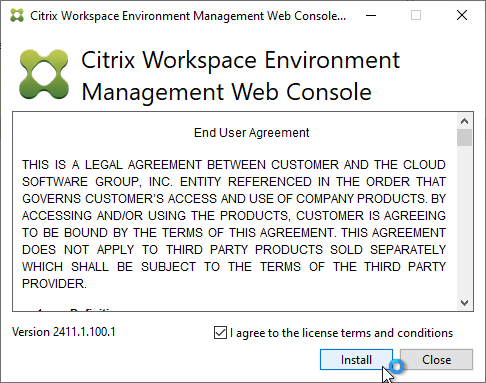Click the line starting 'THIS IS A LEGAL'

pos(234,165)
